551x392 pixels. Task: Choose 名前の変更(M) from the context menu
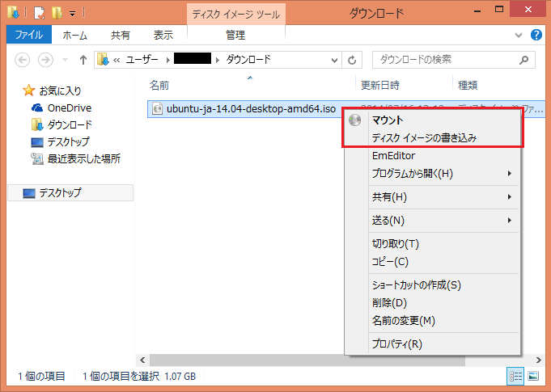pyautogui.click(x=433, y=320)
